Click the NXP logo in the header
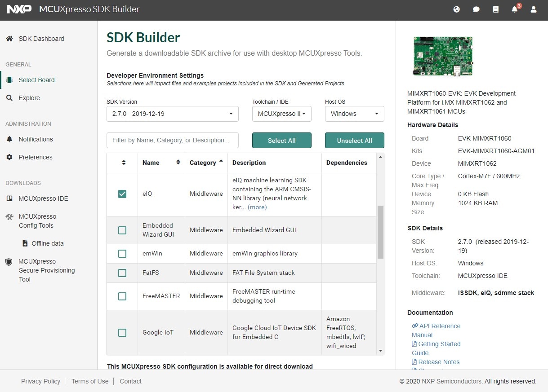The width and height of the screenshot is (548, 392). pyautogui.click(x=19, y=9)
